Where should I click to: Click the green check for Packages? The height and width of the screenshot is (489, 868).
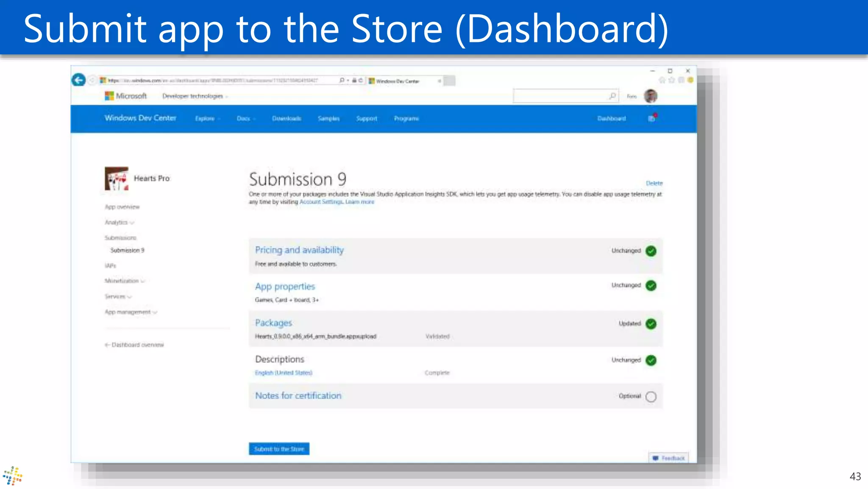651,324
